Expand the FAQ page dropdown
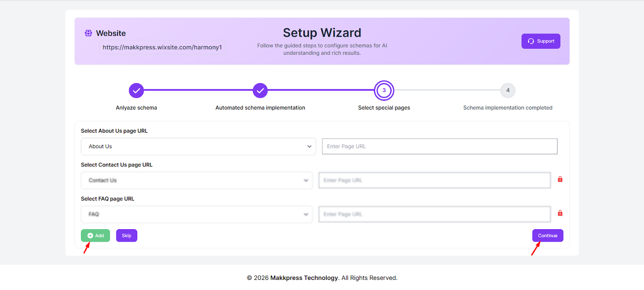 click(196, 214)
